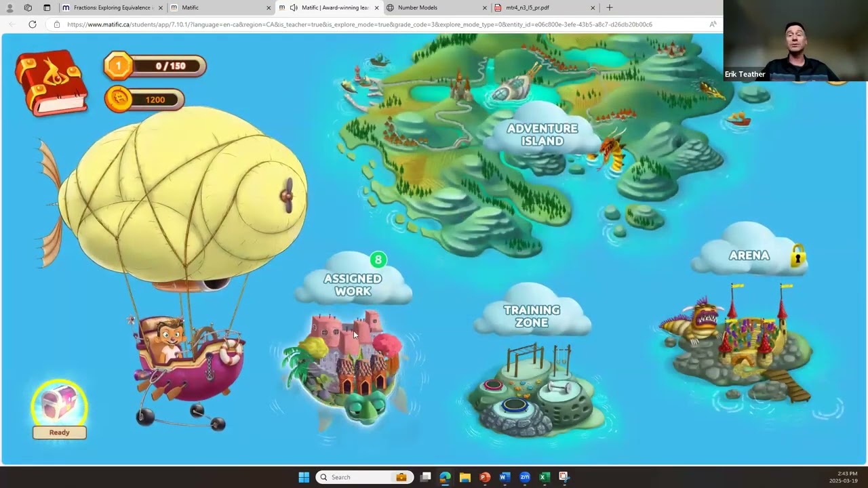
Task: Click the coin icon beside 1200
Action: pos(119,100)
